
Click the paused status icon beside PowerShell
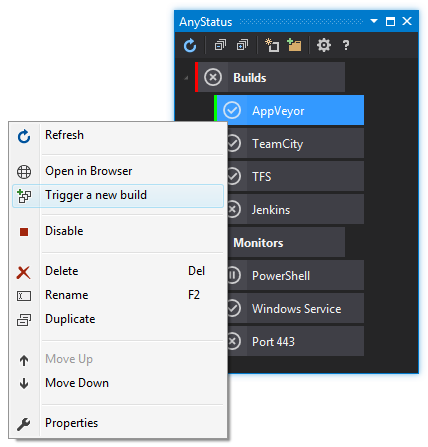pyautogui.click(x=234, y=275)
